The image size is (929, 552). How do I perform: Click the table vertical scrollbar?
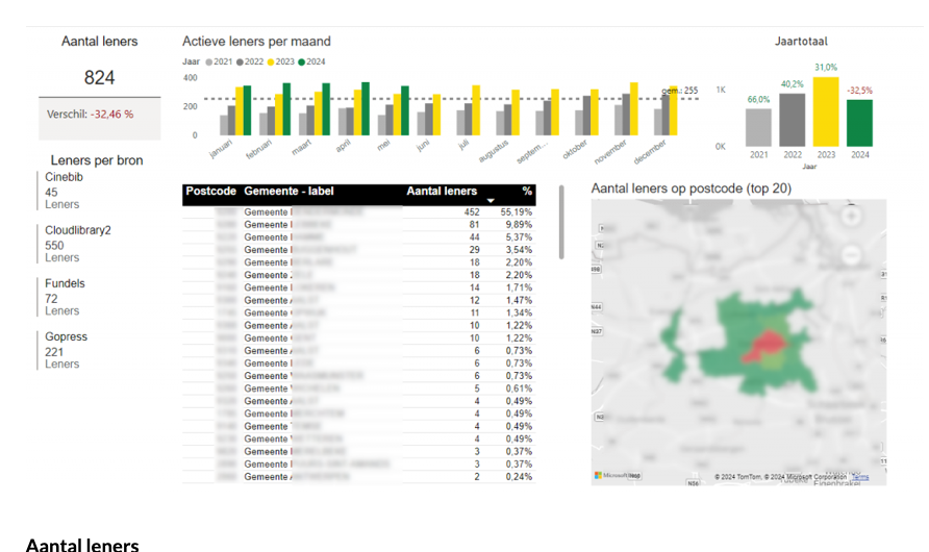click(561, 222)
